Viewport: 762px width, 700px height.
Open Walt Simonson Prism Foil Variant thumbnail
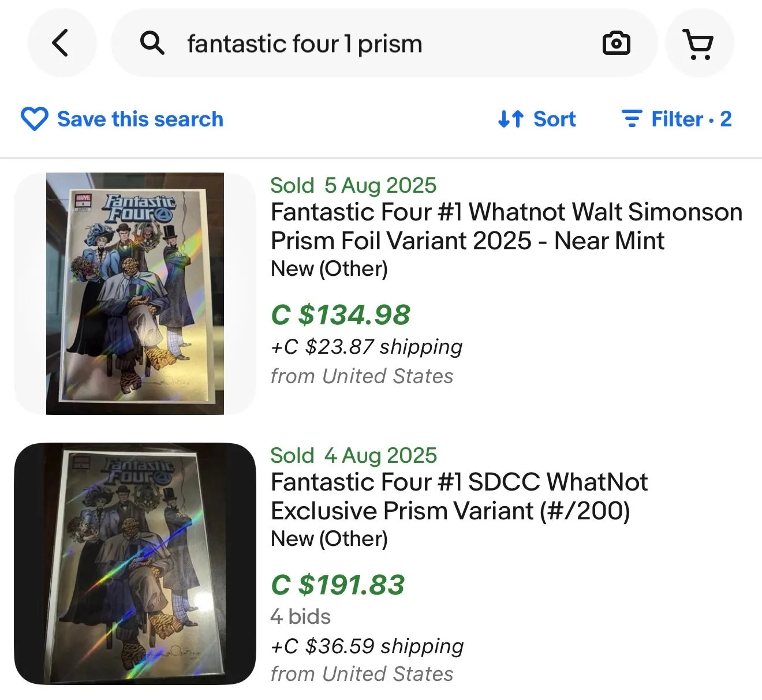click(135, 293)
